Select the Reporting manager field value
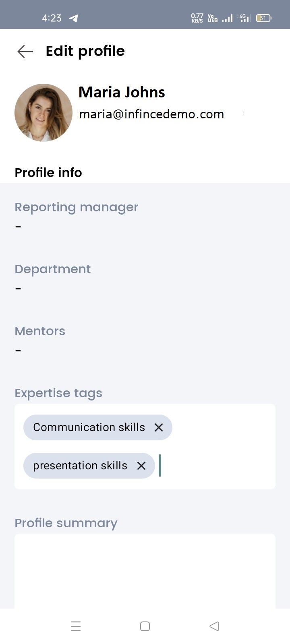Viewport: 290px width, 644px height. (x=18, y=227)
